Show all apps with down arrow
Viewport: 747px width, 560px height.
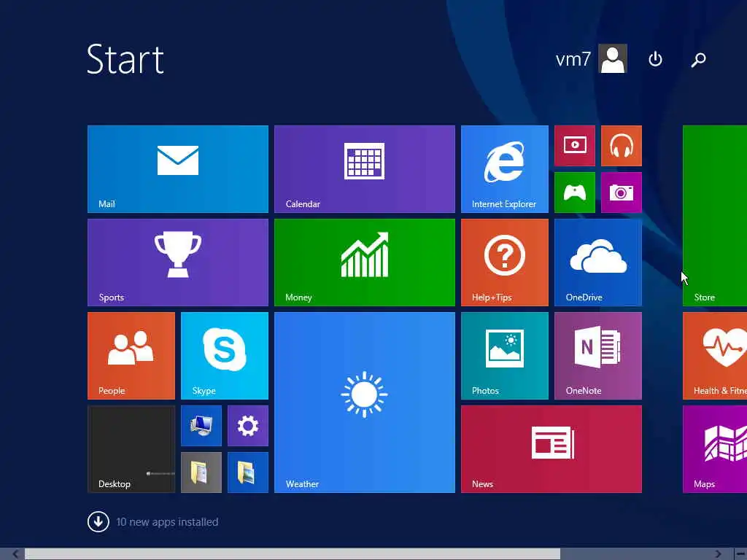[x=98, y=522]
